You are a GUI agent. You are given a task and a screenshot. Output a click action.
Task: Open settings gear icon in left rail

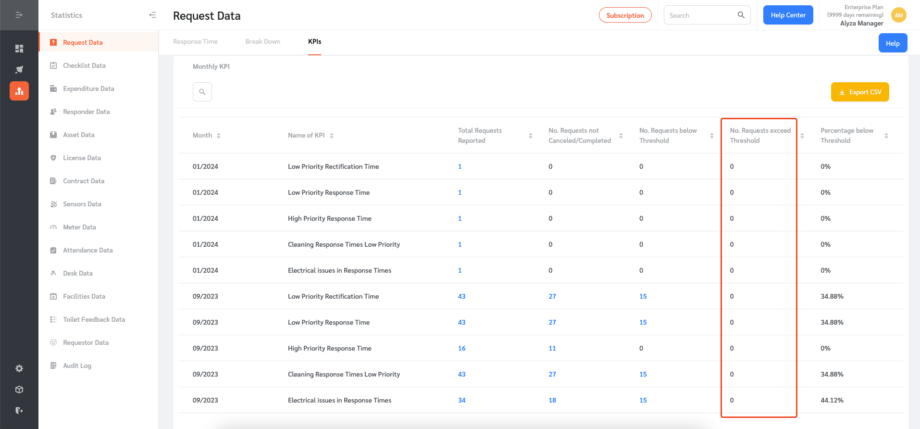point(19,369)
